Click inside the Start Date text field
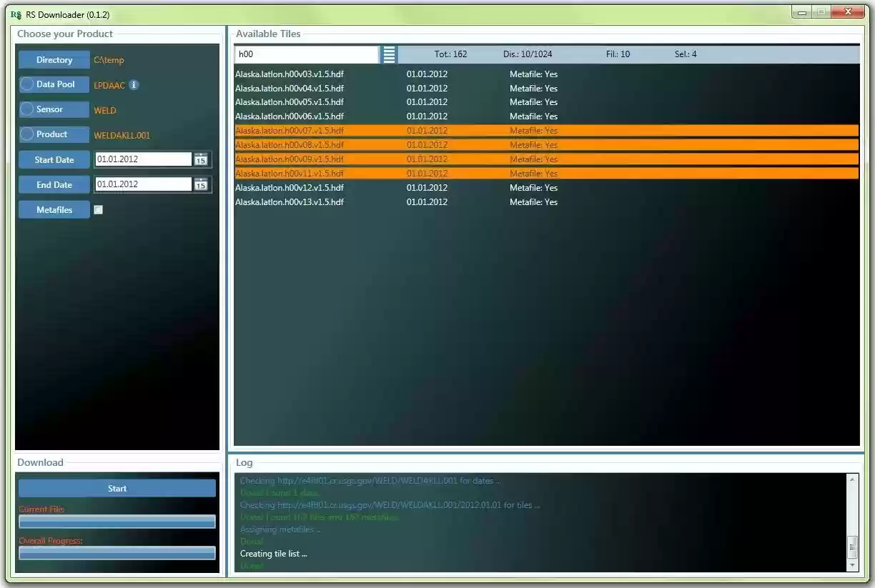Image resolution: width=875 pixels, height=588 pixels. tap(142, 159)
